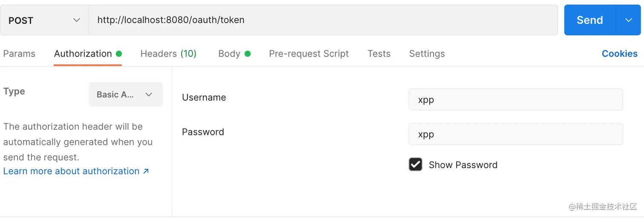Expand the Basic Auth type dropdown
Image resolution: width=644 pixels, height=218 pixels.
click(126, 94)
